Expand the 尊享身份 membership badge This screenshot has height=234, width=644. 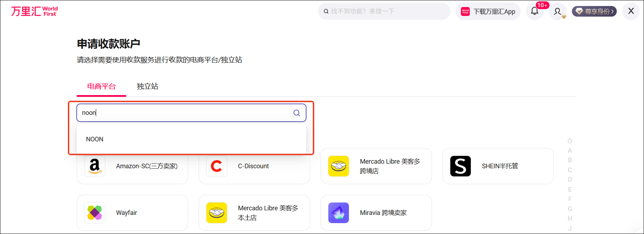pyautogui.click(x=594, y=11)
